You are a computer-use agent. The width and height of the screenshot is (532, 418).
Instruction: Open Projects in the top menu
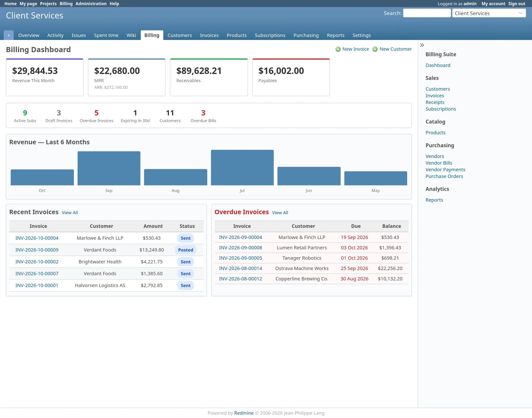[x=48, y=4]
